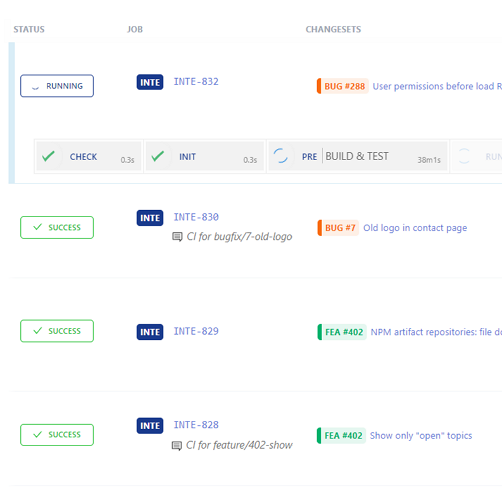This screenshot has width=502, height=500.
Task: Open the INTE-832 job link
Action: (x=196, y=82)
